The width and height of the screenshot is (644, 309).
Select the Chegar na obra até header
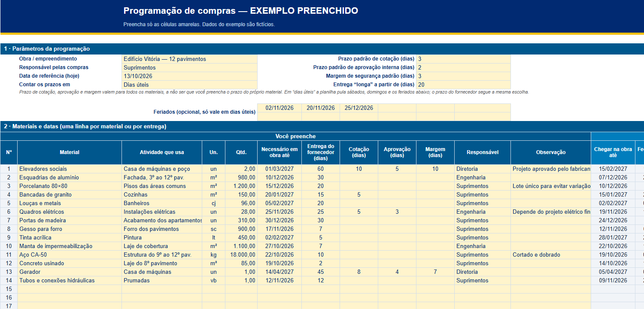(x=613, y=152)
